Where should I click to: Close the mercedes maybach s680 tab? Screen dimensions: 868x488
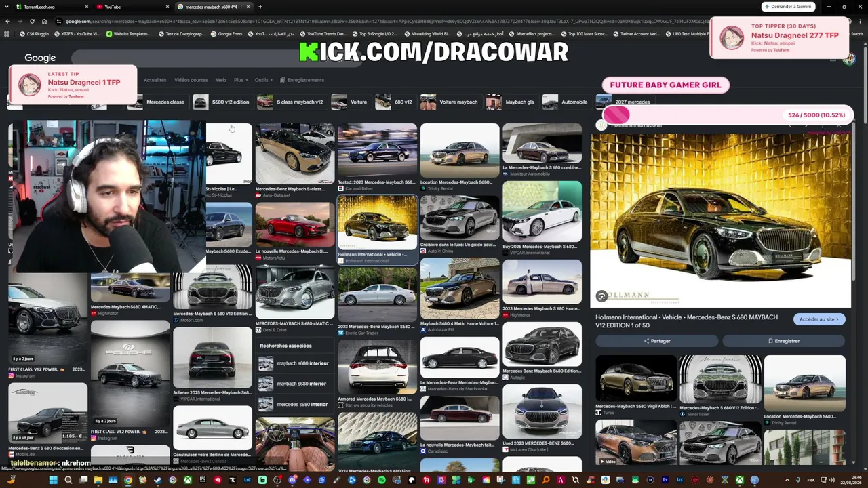coord(248,7)
